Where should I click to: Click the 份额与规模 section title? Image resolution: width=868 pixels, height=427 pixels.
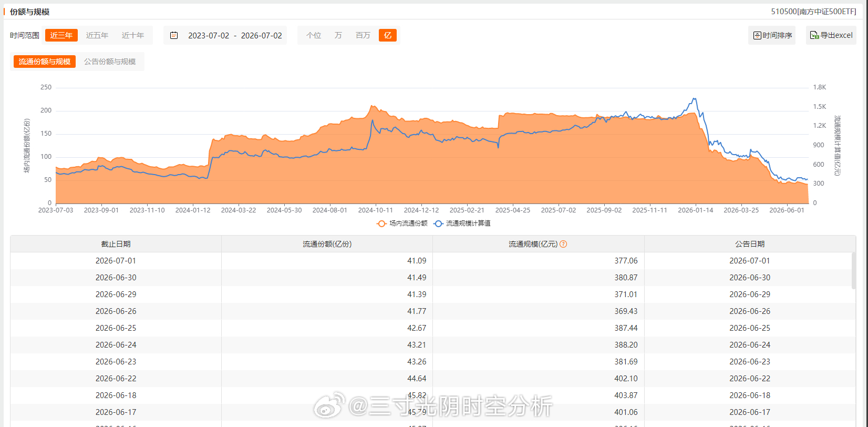pos(29,12)
